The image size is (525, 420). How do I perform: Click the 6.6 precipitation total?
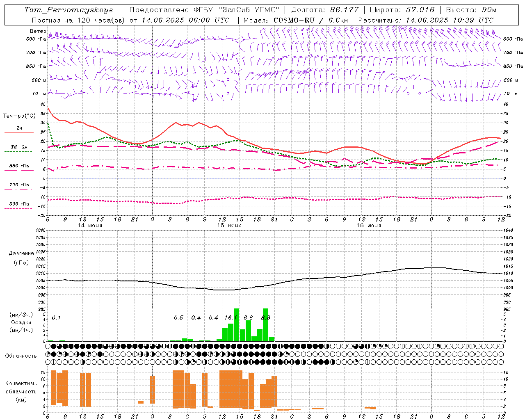248,318
